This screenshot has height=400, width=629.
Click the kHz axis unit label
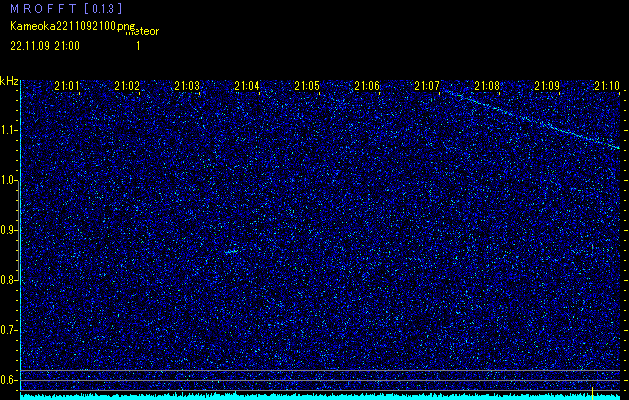tap(9, 81)
